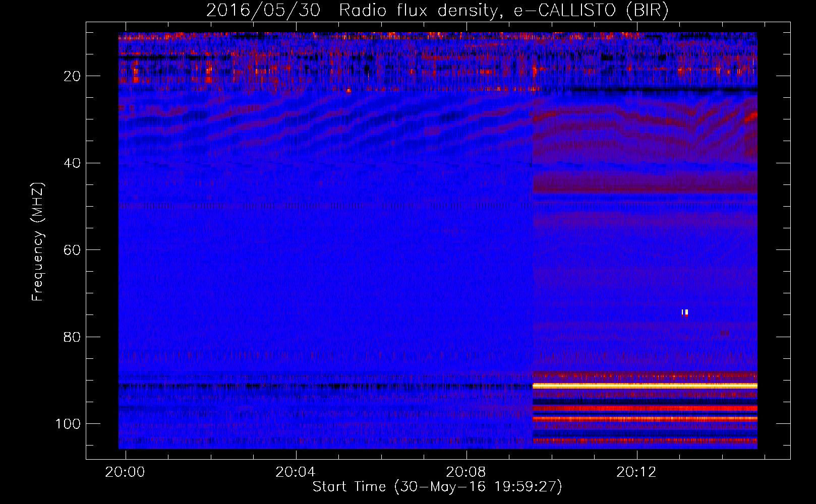Click the '40' frequency tick label

(72, 163)
